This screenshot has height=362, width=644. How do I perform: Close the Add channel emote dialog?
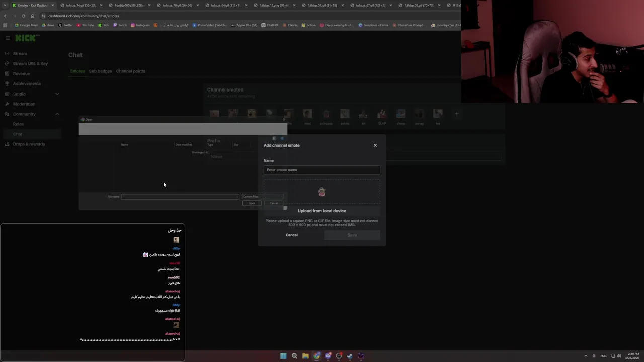pyautogui.click(x=375, y=145)
